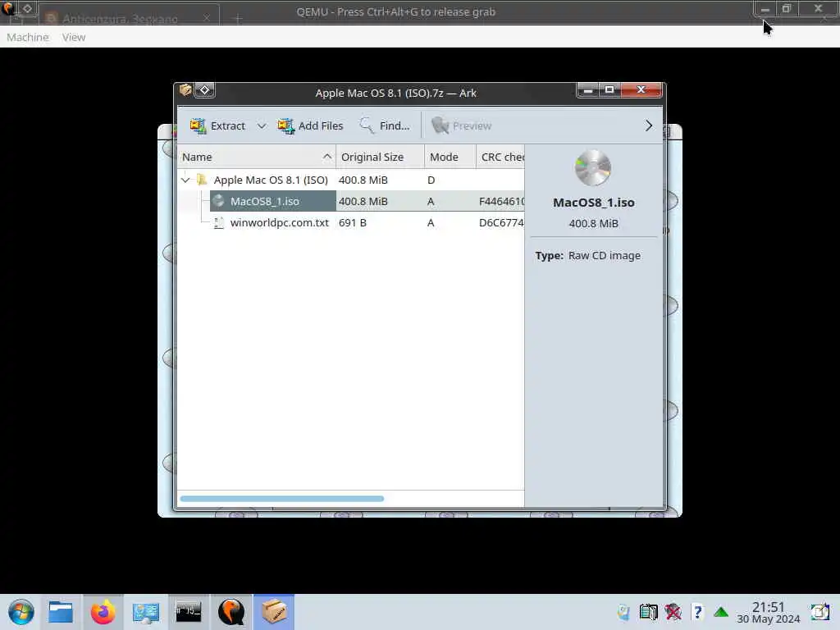The width and height of the screenshot is (840, 630).
Task: Open the QEMU Machine menu
Action: [28, 37]
